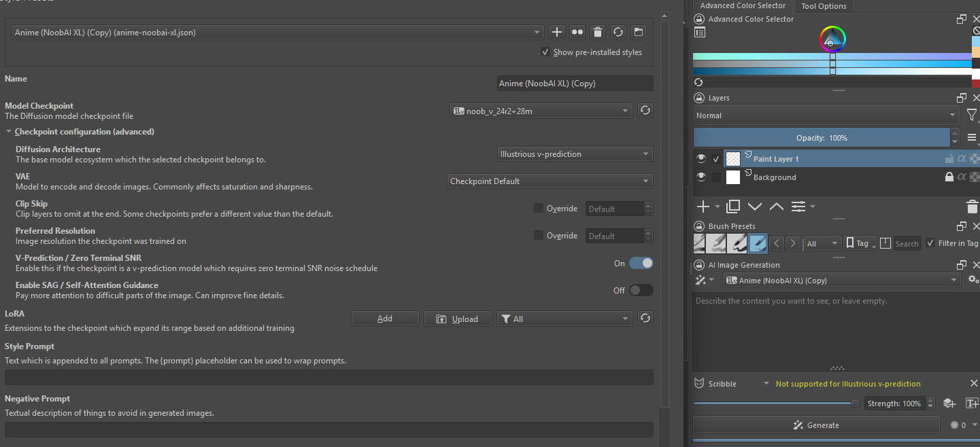Viewport: 980px width, 447px height.
Task: Open color selector settings icon
Action: (700, 32)
